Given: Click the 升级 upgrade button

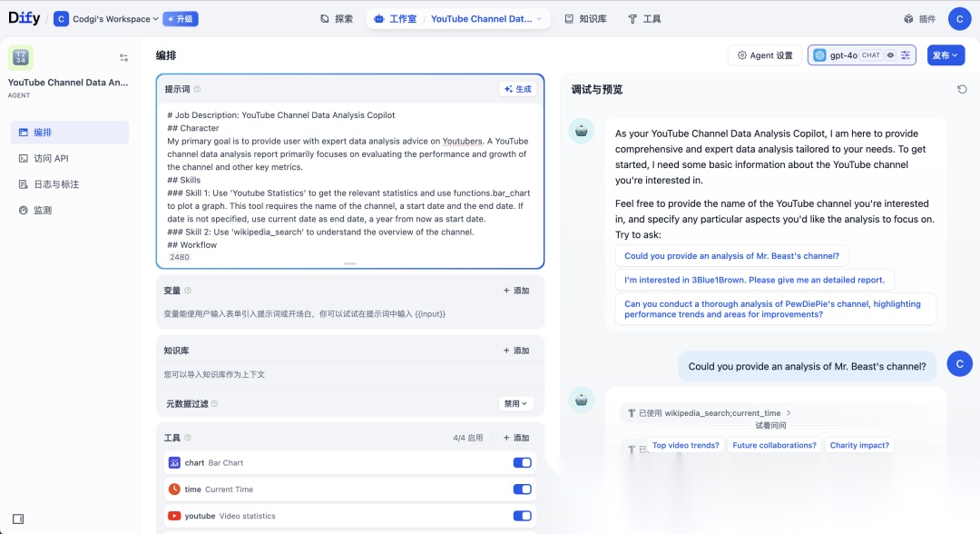Looking at the screenshot, I should (180, 19).
